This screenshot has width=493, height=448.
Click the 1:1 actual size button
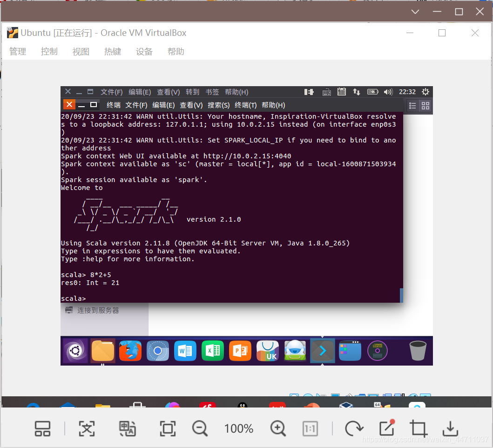[x=310, y=428]
